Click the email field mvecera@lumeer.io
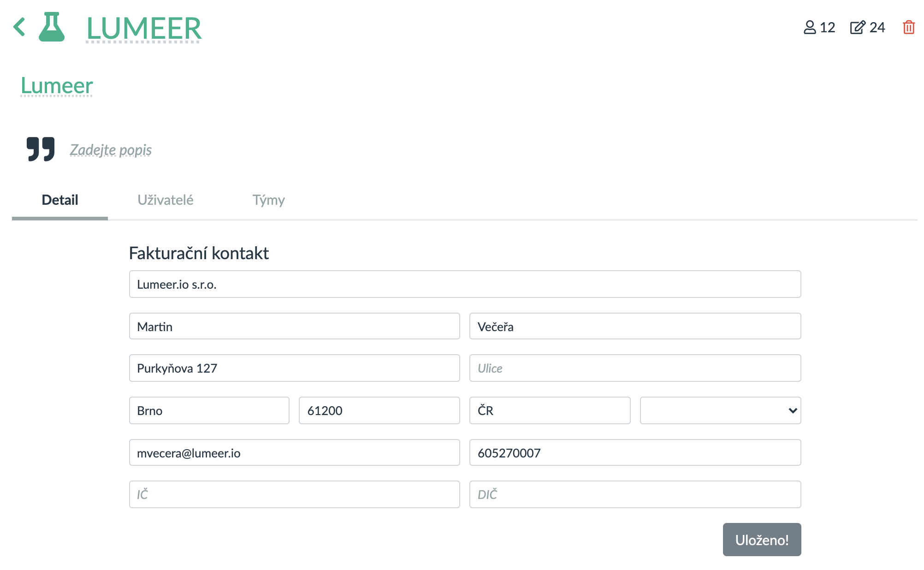Image resolution: width=924 pixels, height=570 pixels. click(x=295, y=453)
